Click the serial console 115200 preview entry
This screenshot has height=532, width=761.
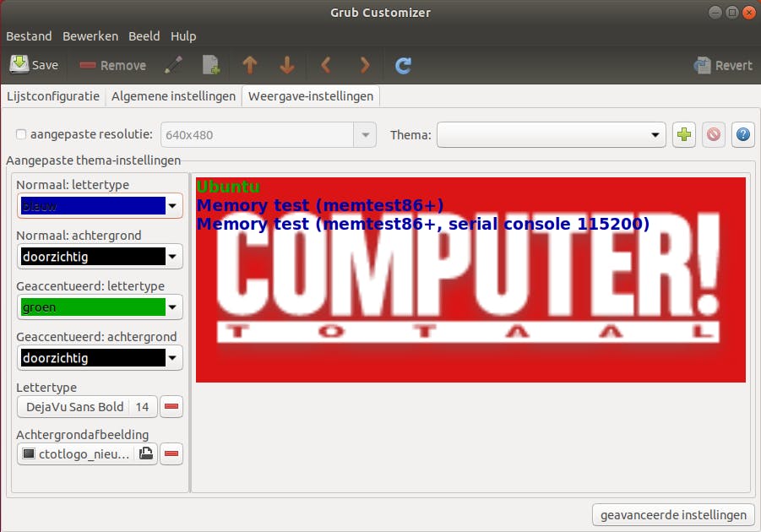click(422, 224)
